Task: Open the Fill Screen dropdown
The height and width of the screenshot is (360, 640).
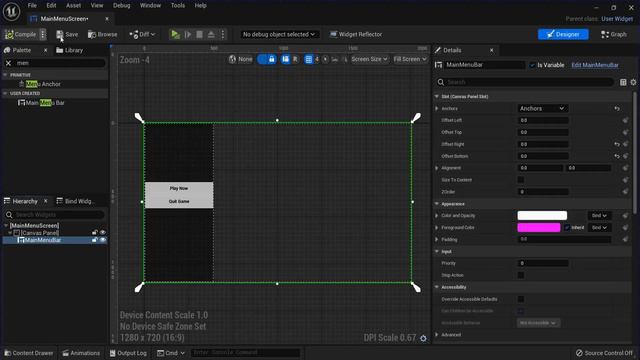Action: 410,59
